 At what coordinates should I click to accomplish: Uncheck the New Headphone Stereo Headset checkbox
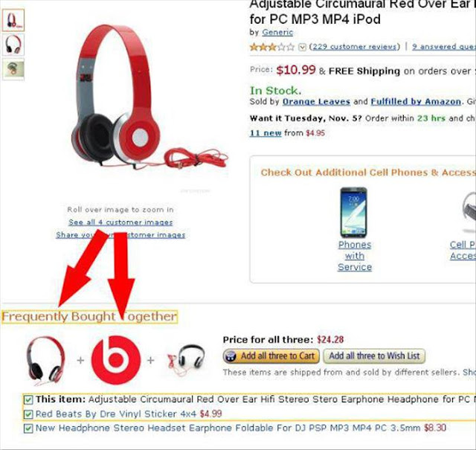tap(28, 428)
